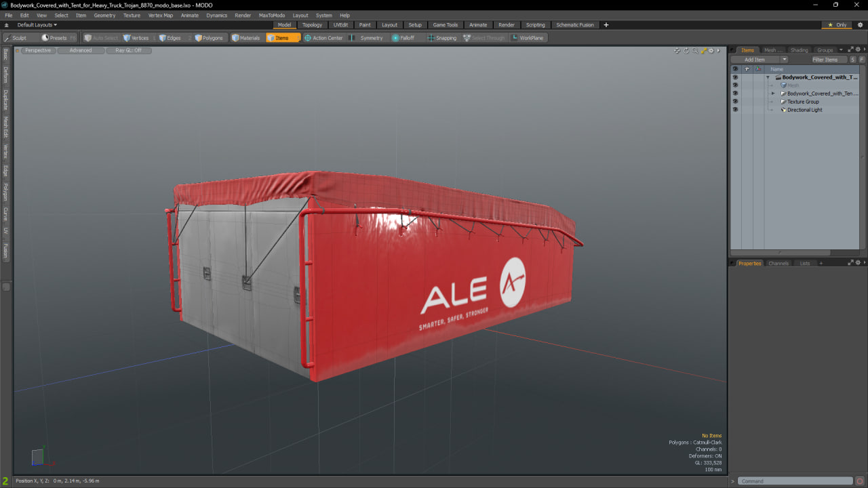The image size is (868, 488).
Task: Click the Only star button
Action: [x=837, y=25]
